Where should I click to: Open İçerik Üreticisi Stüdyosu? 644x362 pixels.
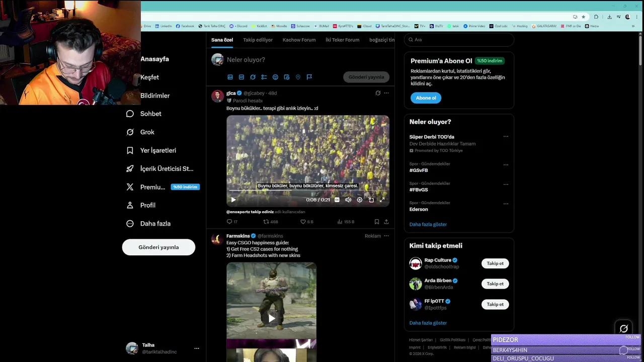click(159, 168)
